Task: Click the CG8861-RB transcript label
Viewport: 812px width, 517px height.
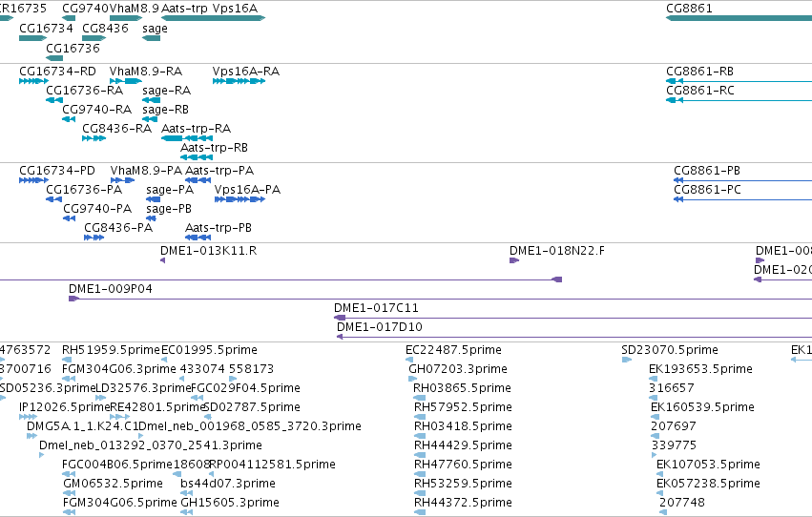Action: 699,71
